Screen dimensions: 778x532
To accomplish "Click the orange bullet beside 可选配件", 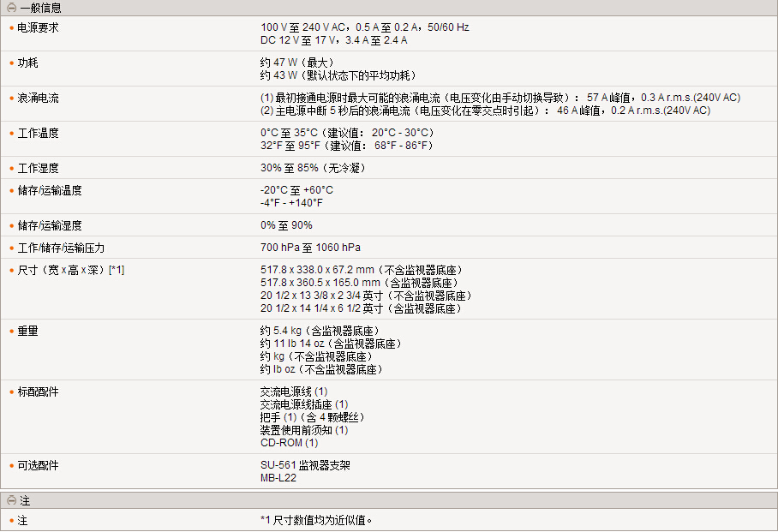I will tap(11, 466).
